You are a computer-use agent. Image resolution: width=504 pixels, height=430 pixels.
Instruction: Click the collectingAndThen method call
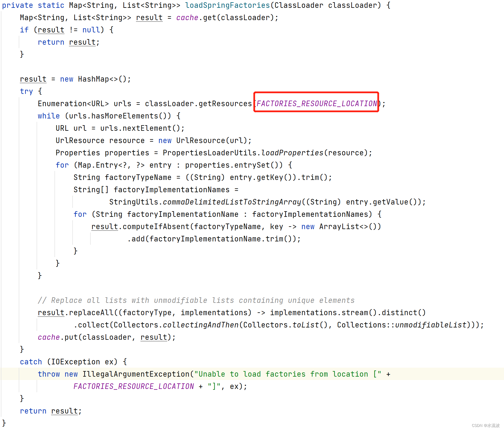point(201,325)
